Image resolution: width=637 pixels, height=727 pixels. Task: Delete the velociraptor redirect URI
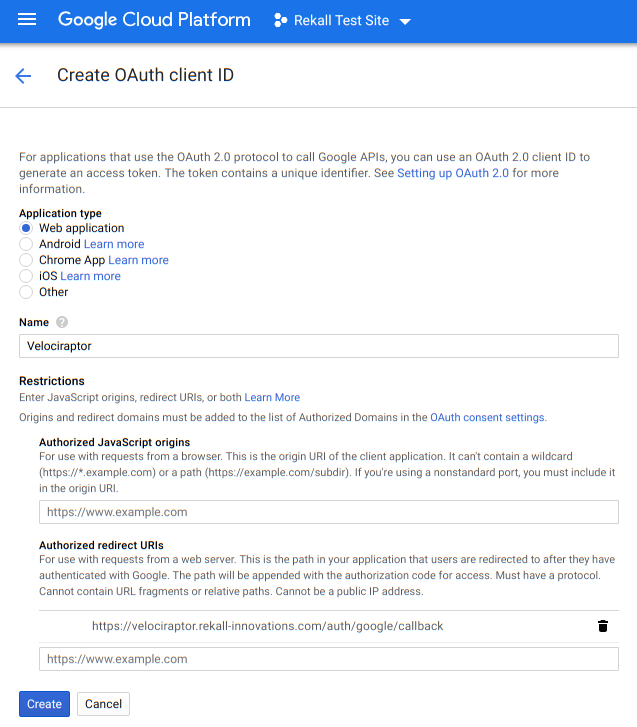[602, 626]
